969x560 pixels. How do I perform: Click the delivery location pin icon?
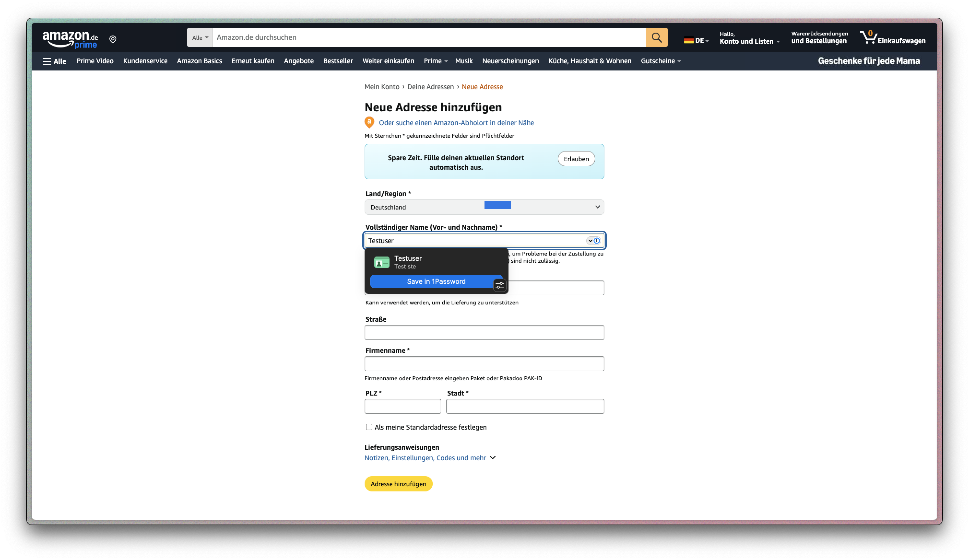113,39
